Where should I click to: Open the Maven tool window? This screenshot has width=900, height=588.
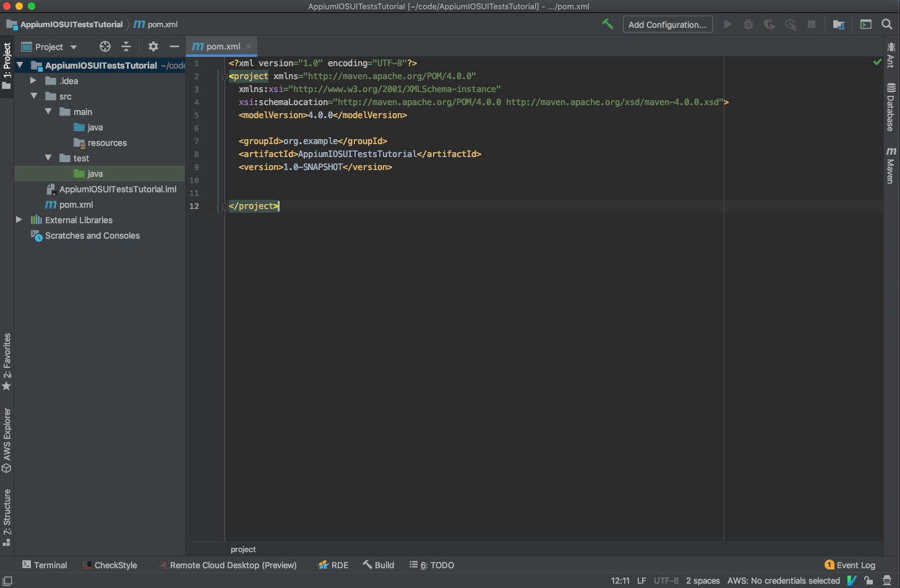coord(891,166)
